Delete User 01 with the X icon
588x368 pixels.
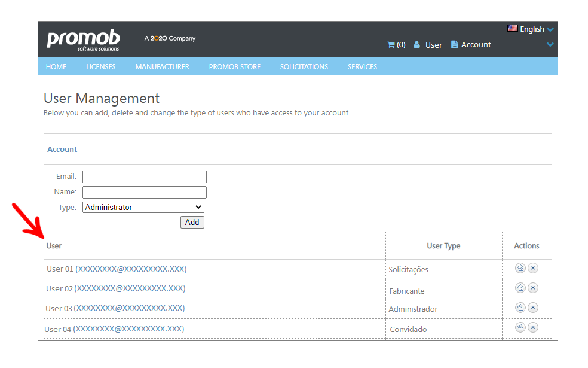pos(533,268)
